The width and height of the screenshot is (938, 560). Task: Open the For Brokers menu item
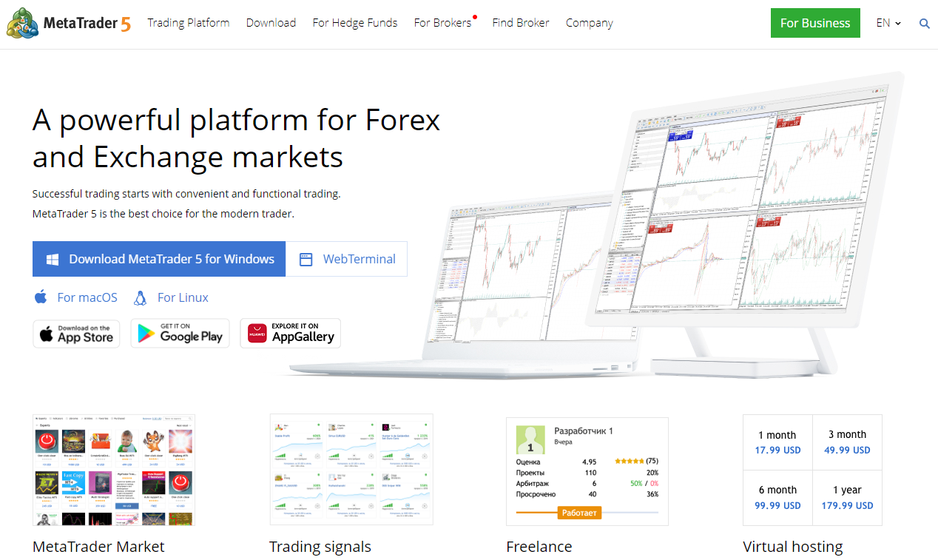(442, 23)
